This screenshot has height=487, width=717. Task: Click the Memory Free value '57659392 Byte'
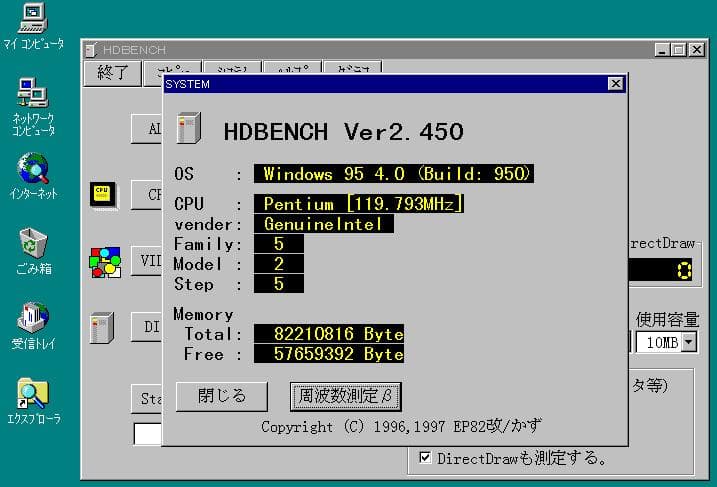pyautogui.click(x=329, y=354)
